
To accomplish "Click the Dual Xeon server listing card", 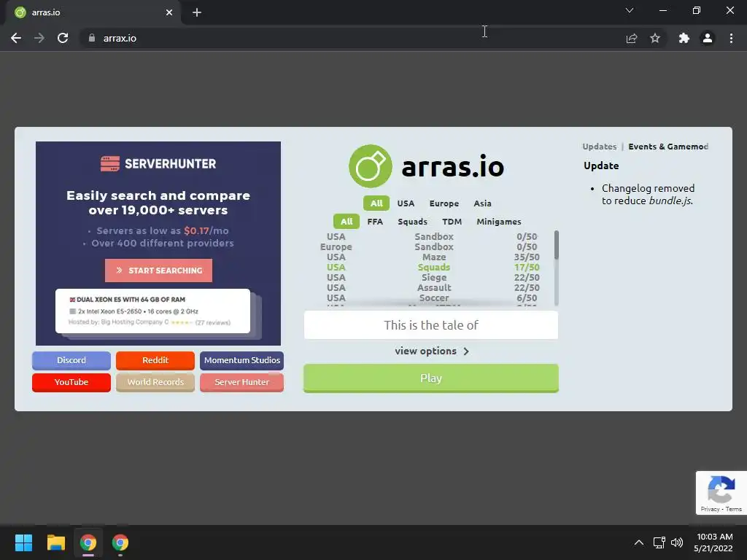I will click(x=152, y=311).
